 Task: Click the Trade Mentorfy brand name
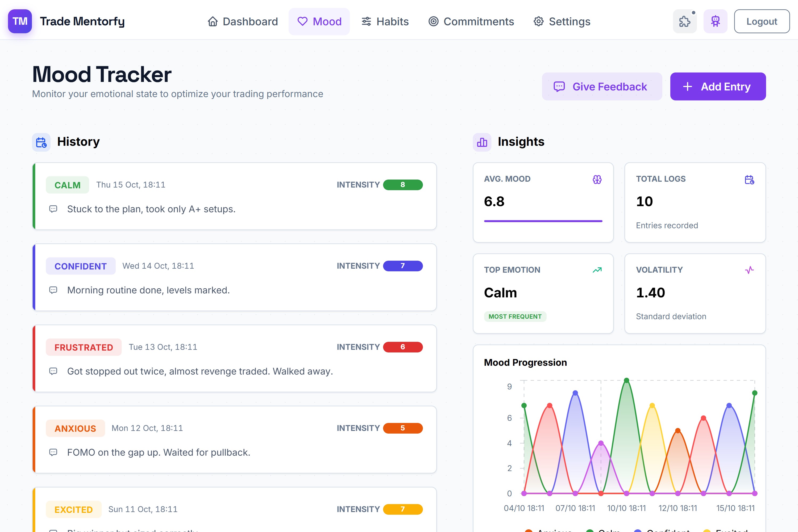click(x=82, y=21)
